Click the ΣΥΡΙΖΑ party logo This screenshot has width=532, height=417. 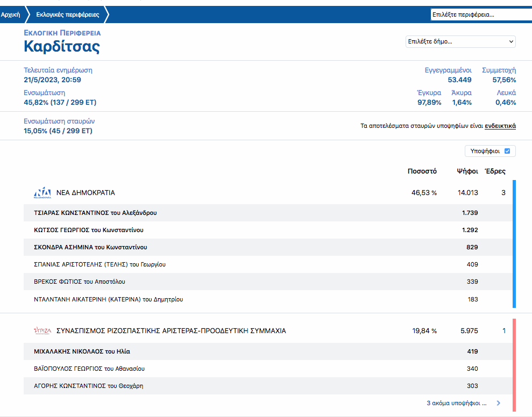point(42,331)
